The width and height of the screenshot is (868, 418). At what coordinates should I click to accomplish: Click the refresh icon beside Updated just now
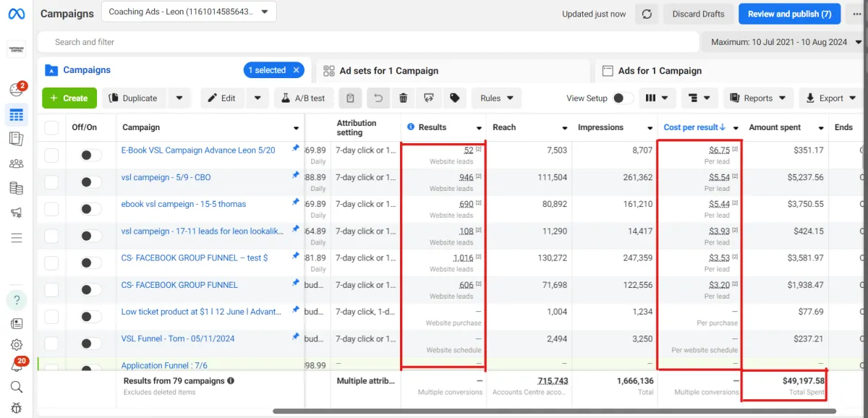pos(646,14)
